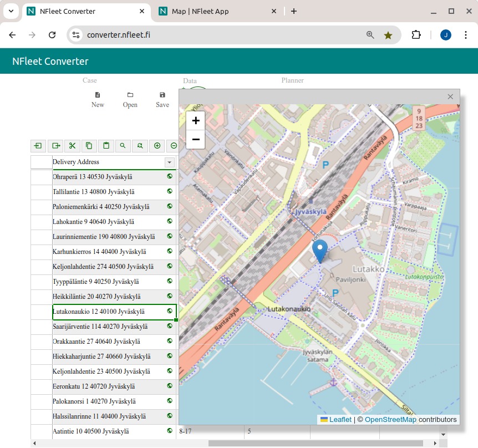This screenshot has width=478, height=448.
Task: Click the clipboard paste icon
Action: coord(106,146)
